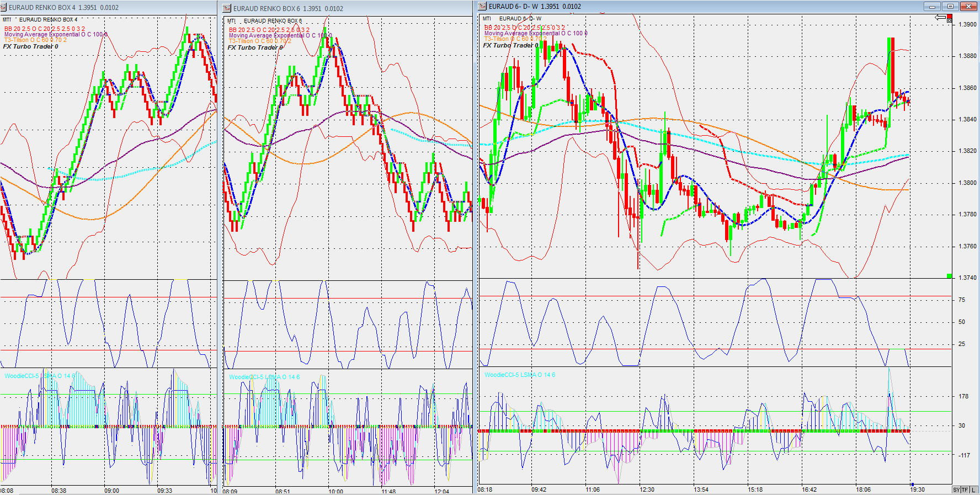Select Moving Average Exponential label in EURAUD 6- D- W
The image size is (980, 495).
(x=536, y=33)
